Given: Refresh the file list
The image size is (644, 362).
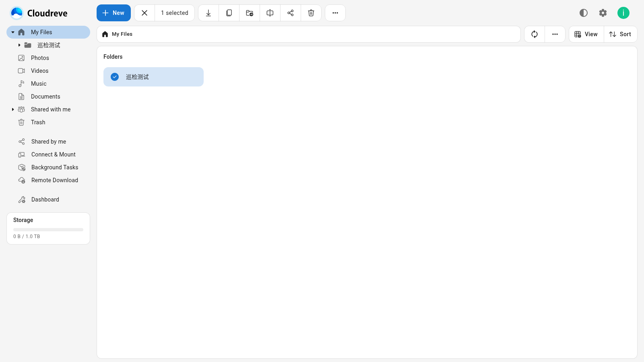Looking at the screenshot, I should (x=535, y=34).
